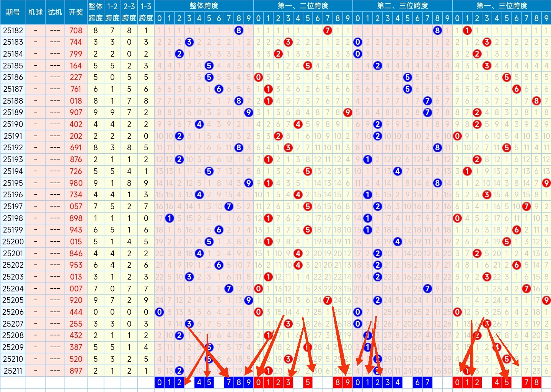The image size is (551, 392).
Task: Click draw result 444
Action: (76, 312)
